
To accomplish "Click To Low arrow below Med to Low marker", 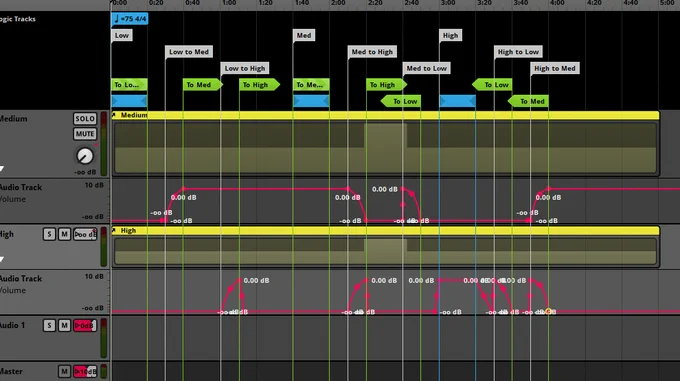I will coord(401,101).
